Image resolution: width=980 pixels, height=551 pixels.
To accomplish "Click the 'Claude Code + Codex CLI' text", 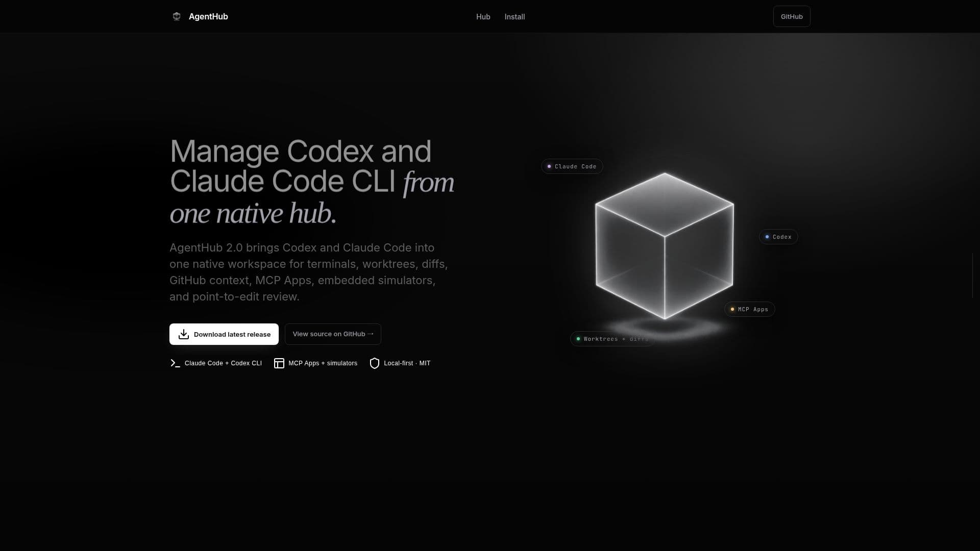I will coord(223,363).
